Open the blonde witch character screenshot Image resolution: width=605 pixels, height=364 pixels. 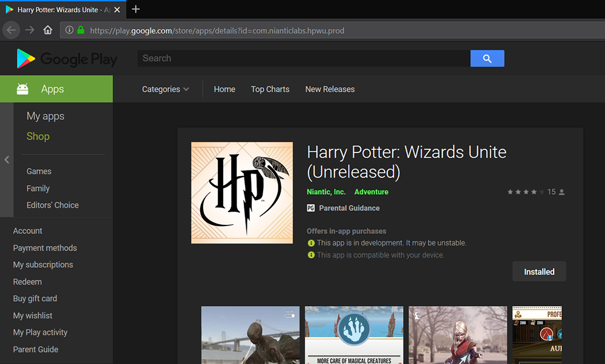tap(458, 335)
